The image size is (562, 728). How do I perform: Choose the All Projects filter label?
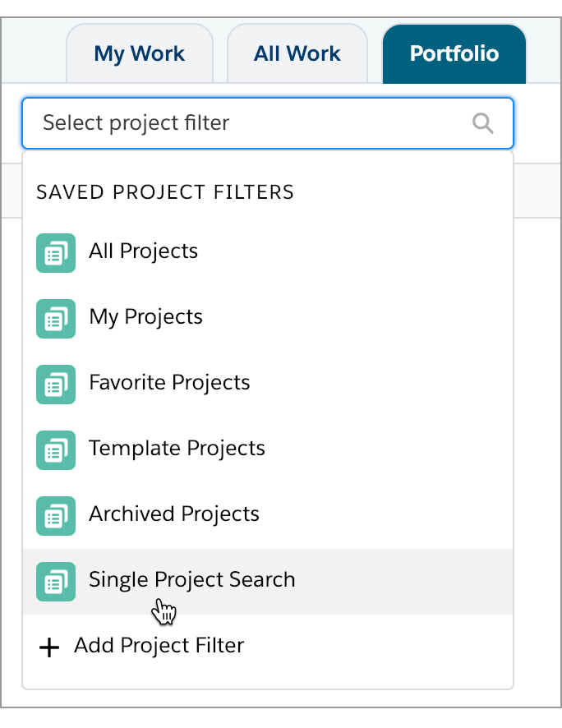point(144,251)
